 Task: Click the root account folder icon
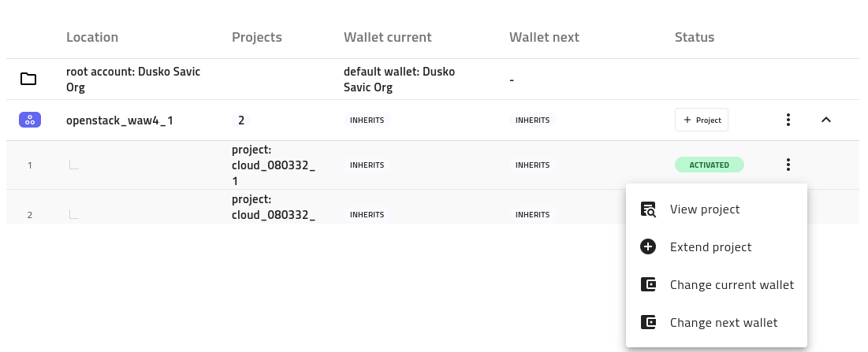click(x=28, y=79)
